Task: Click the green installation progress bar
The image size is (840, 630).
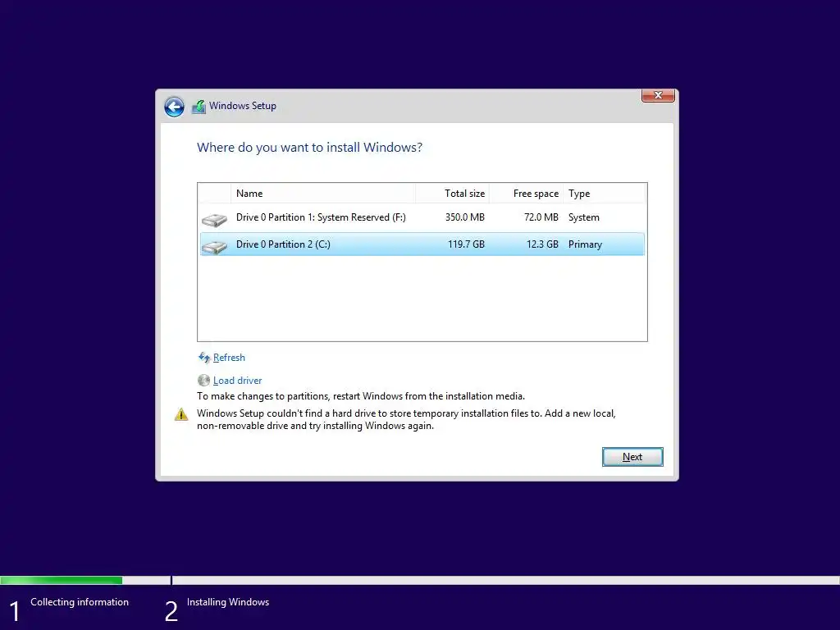Action: pyautogui.click(x=61, y=581)
